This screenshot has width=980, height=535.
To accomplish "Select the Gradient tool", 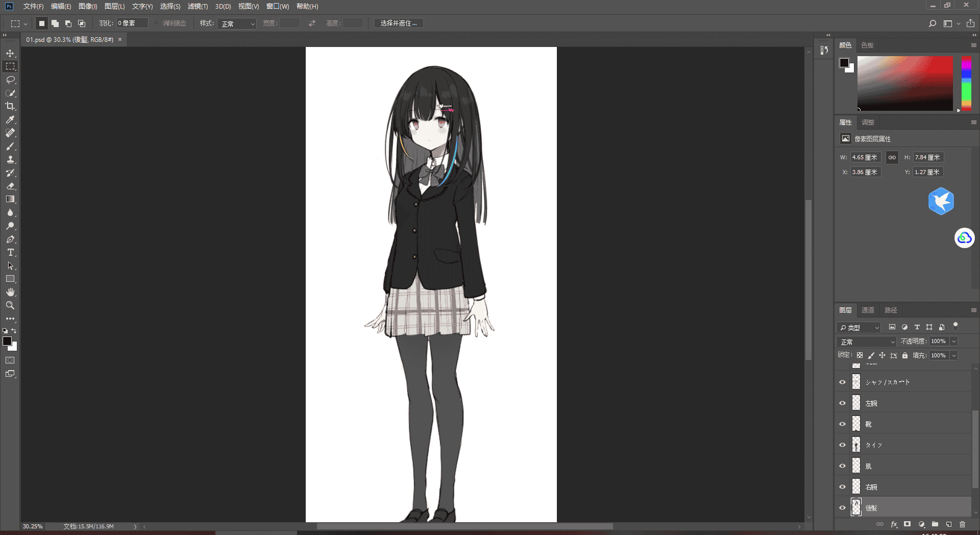I will click(x=10, y=199).
